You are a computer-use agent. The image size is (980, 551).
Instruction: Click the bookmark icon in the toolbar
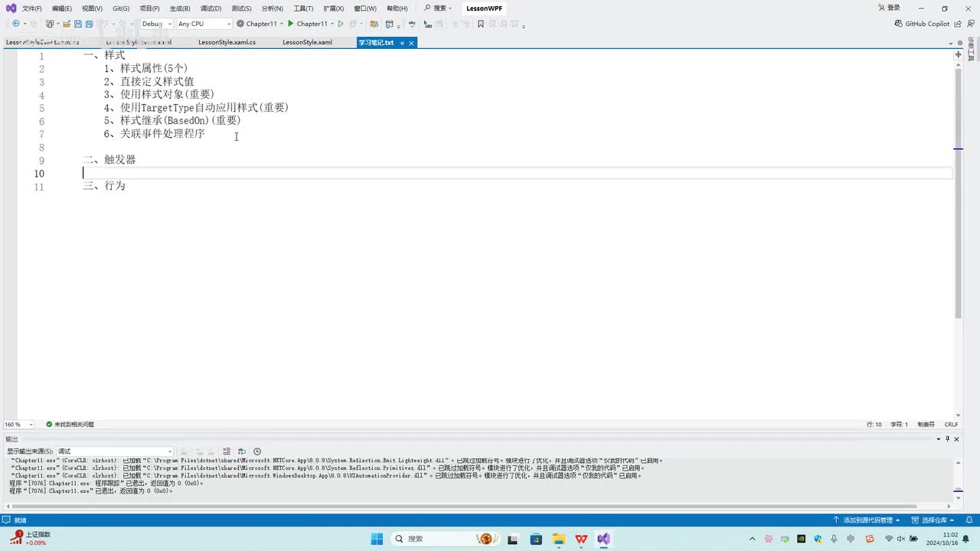(x=481, y=24)
